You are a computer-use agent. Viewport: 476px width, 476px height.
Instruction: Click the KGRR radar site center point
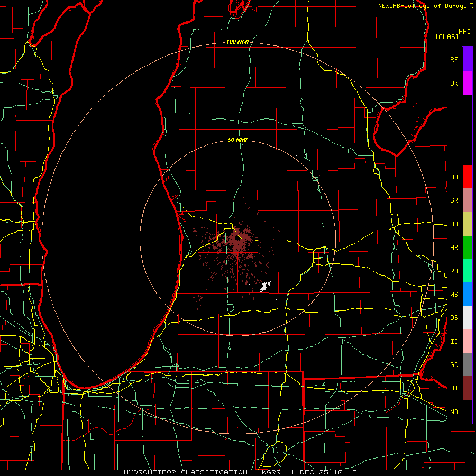coord(237,239)
